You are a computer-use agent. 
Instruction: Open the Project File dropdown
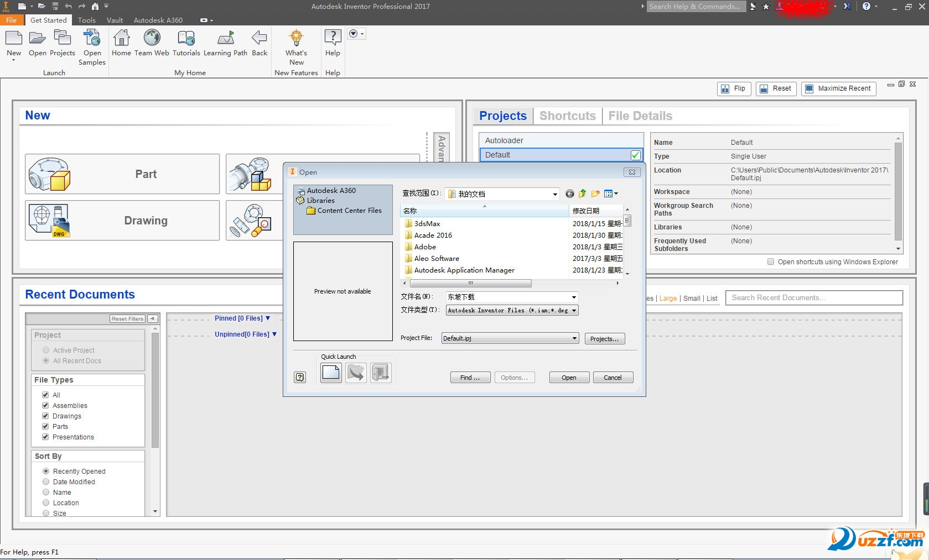tap(574, 338)
